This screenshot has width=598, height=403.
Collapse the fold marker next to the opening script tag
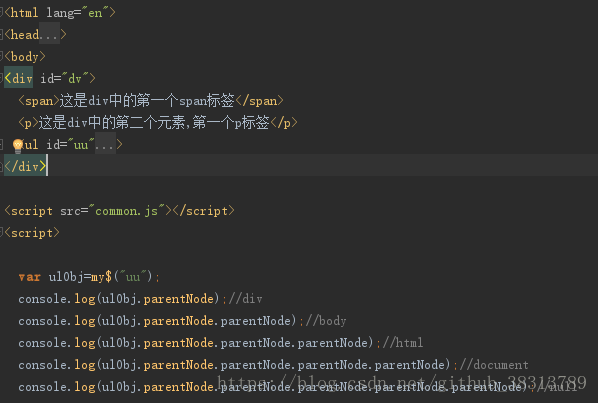pos(2,232)
